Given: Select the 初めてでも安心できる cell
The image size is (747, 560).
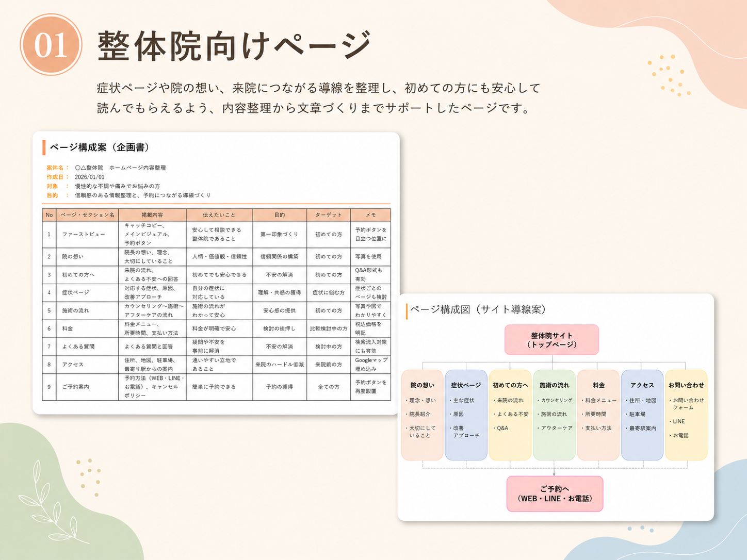Looking at the screenshot, I should point(219,275).
